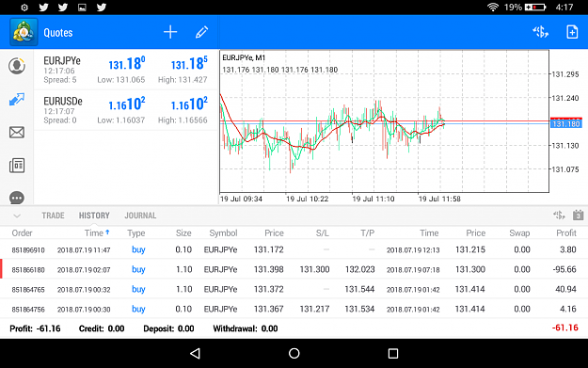Select quotes arrows icon in sidebar
The image size is (588, 368).
click(x=17, y=99)
